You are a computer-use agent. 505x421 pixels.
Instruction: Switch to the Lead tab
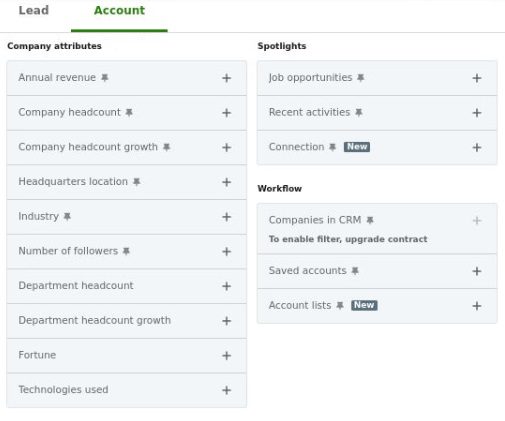tap(34, 10)
